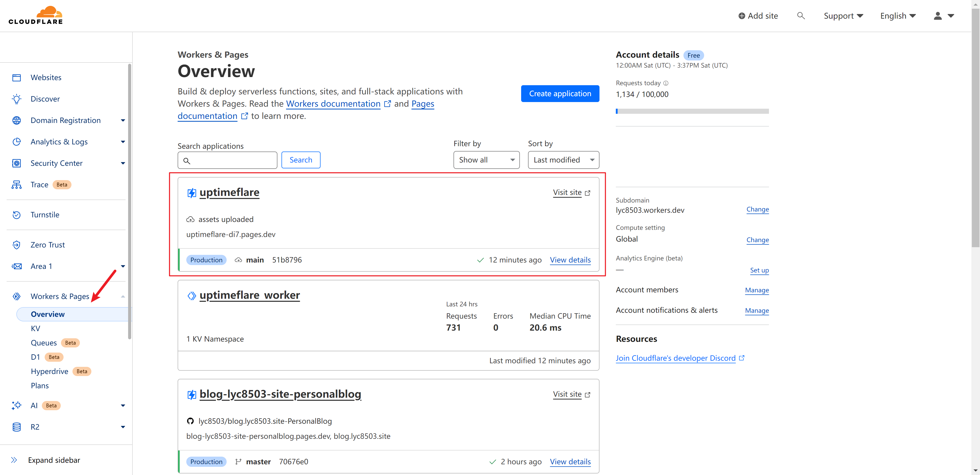Click the Requests today info icon
Image resolution: width=980 pixels, height=475 pixels.
666,83
